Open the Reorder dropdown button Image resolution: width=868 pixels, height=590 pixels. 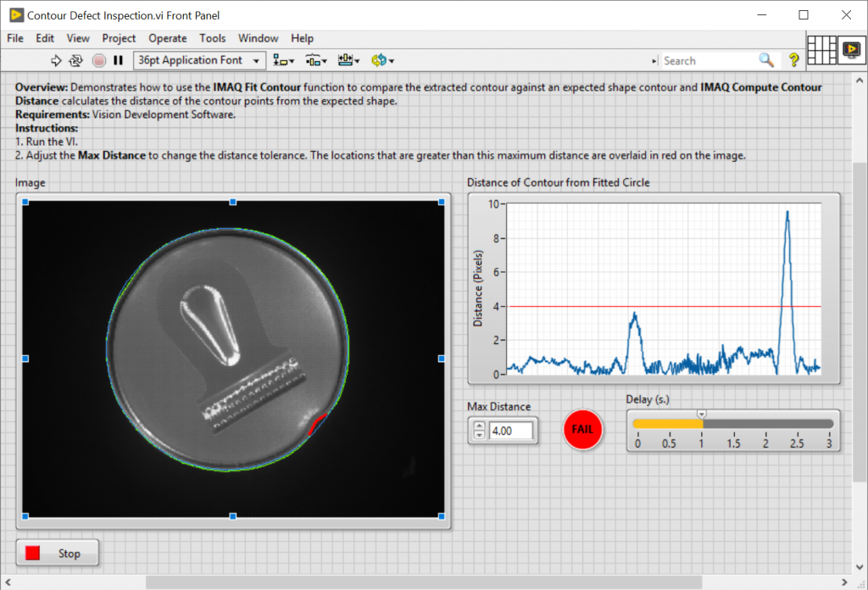(x=383, y=60)
